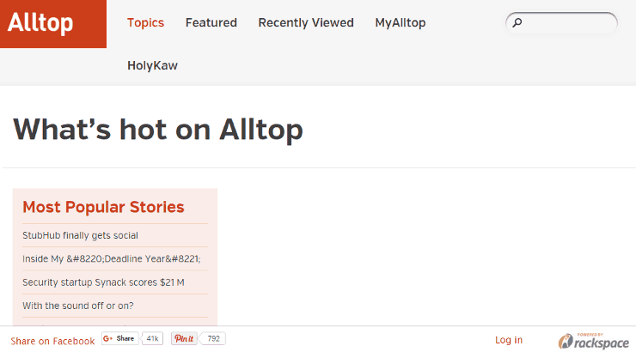Open 'StubHub finally gets social' story
This screenshot has height=364, width=636.
coord(80,235)
